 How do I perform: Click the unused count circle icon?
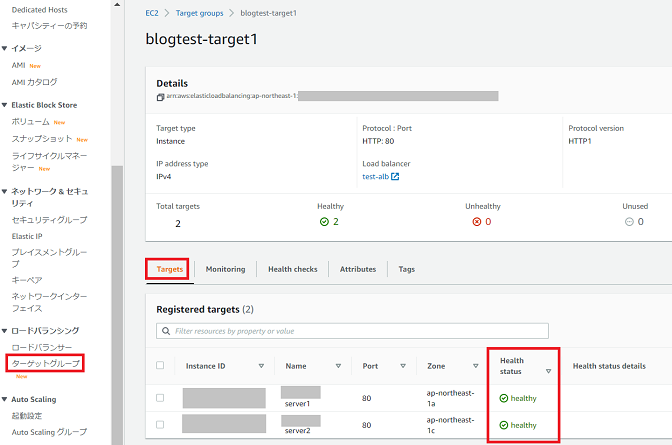coord(629,222)
